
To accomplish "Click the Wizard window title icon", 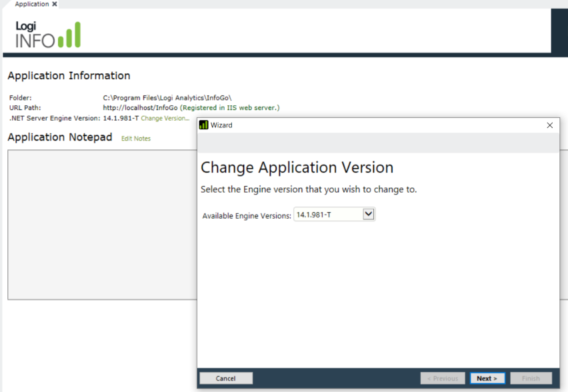I will point(203,125).
